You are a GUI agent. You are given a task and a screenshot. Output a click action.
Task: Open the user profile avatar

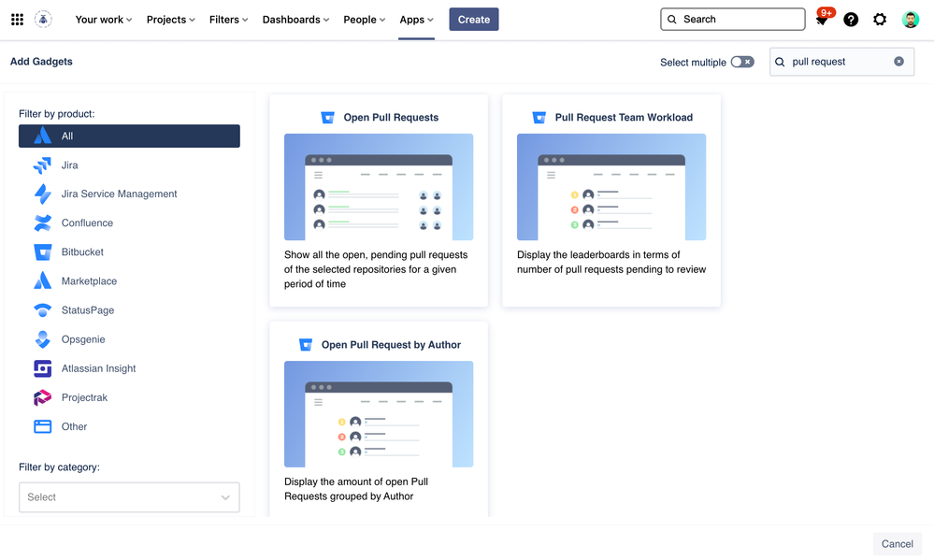(910, 20)
